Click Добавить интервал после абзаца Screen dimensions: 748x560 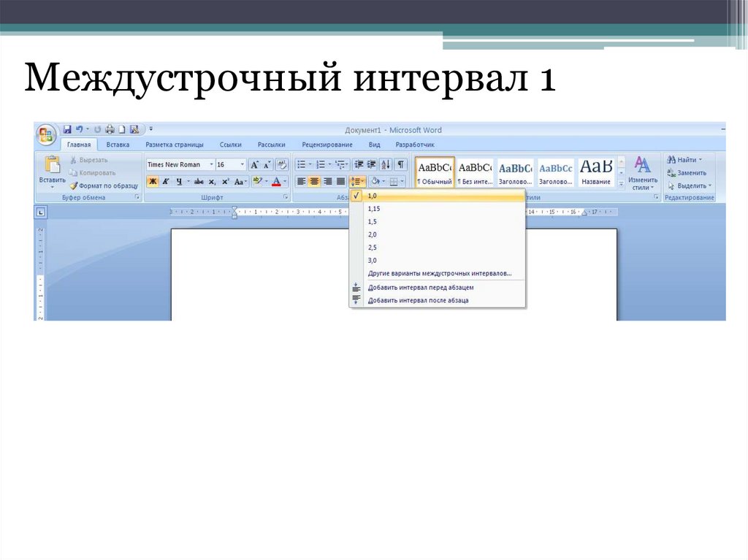pos(438,301)
